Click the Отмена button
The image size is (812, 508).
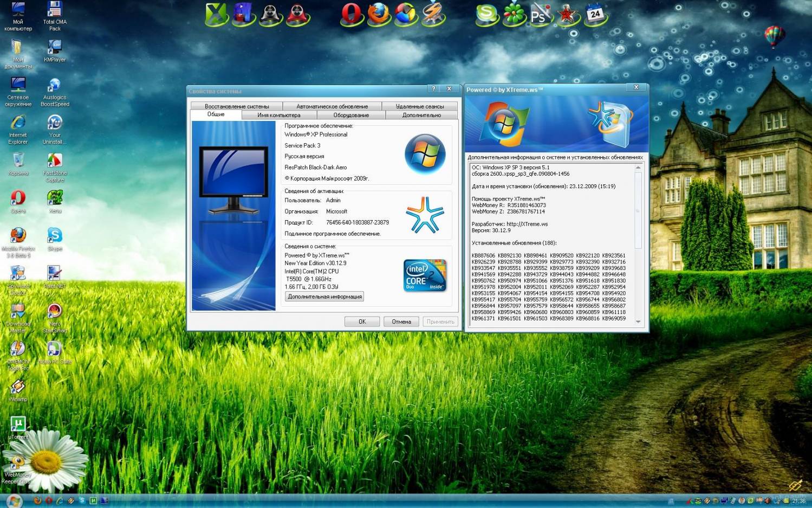(401, 321)
